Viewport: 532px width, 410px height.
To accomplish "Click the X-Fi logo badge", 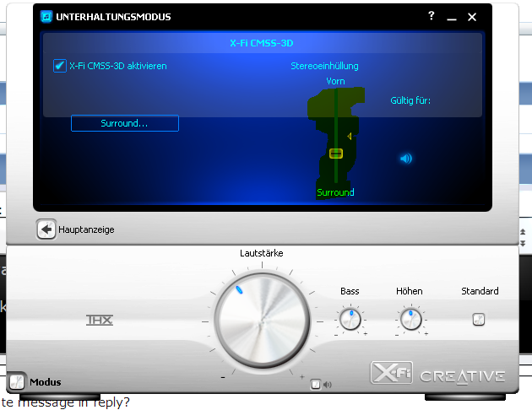I will click(x=392, y=372).
